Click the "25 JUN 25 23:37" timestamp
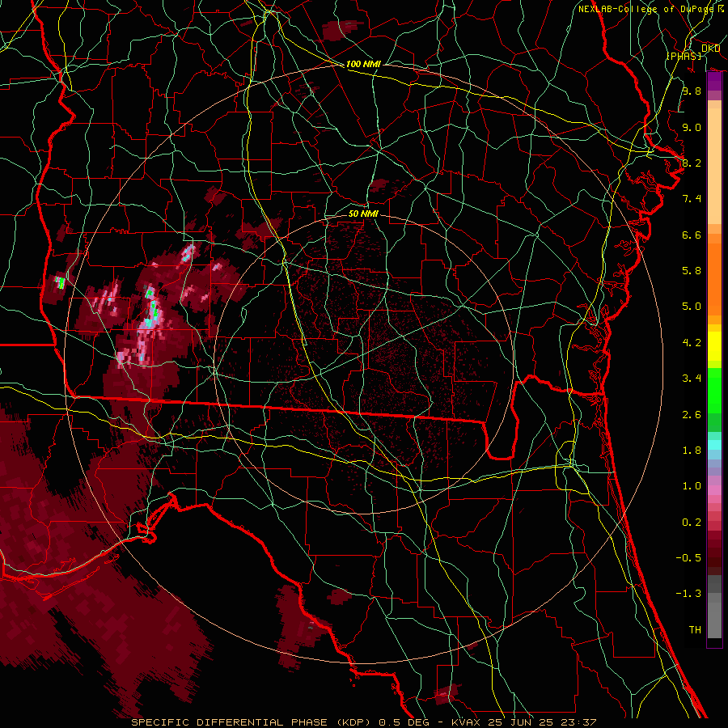728x728 pixels. [541, 722]
